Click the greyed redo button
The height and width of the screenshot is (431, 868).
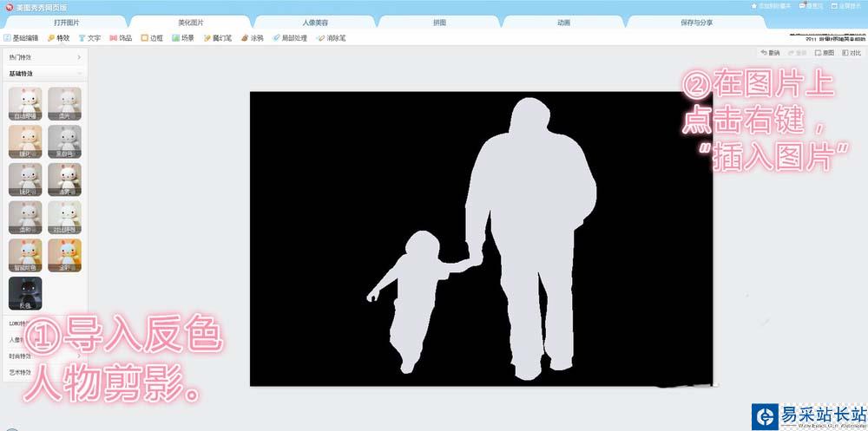(x=797, y=53)
